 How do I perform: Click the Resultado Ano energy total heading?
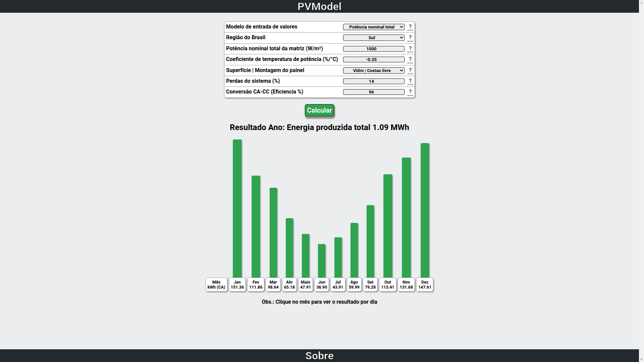[319, 127]
